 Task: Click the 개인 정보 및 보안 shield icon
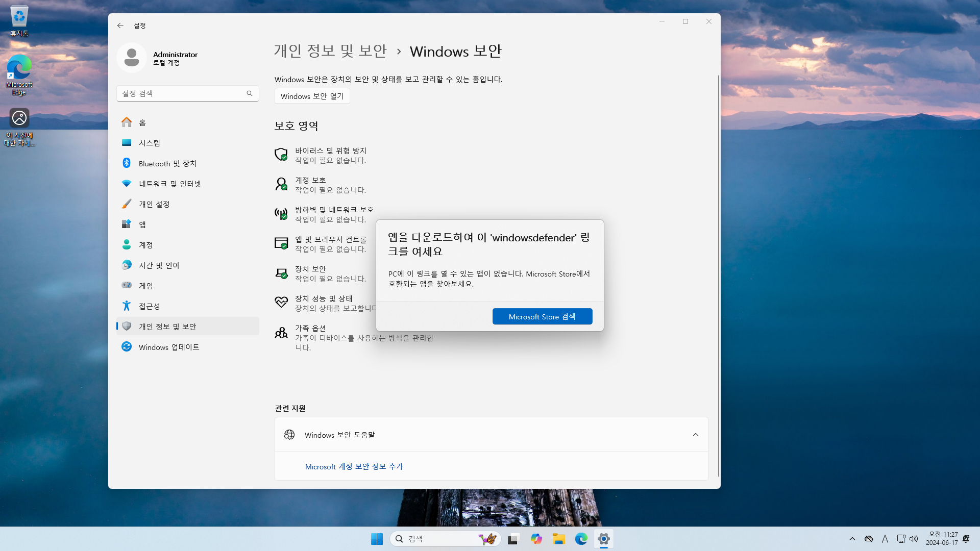click(127, 327)
